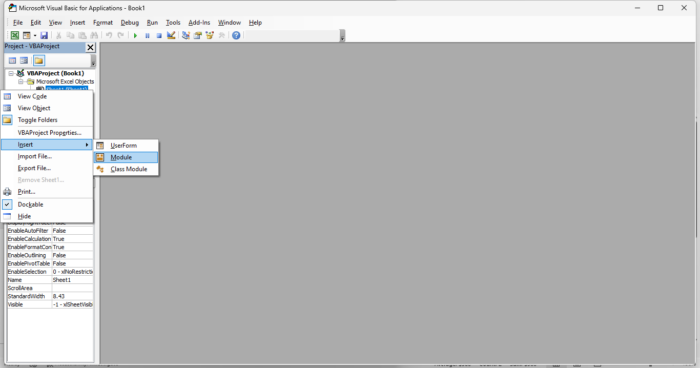Open the Debug menu in the menu bar
The image size is (700, 368).
[129, 22]
